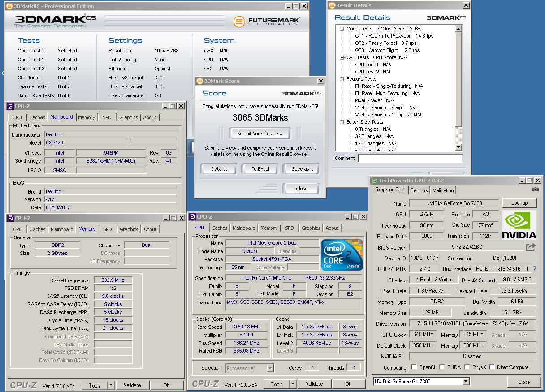Click OK in CPU-Z Memory window

pyautogui.click(x=166, y=385)
